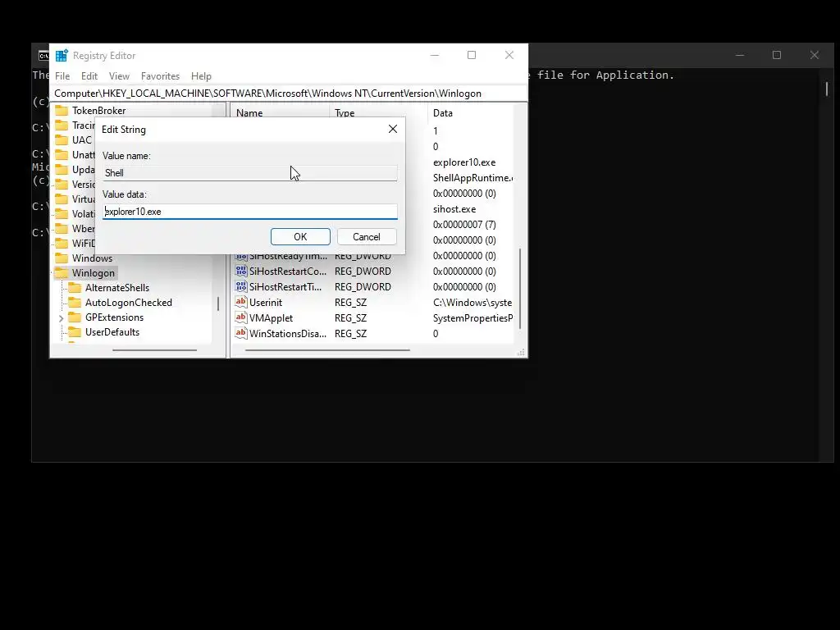
Task: Open the View menu
Action: tap(119, 76)
